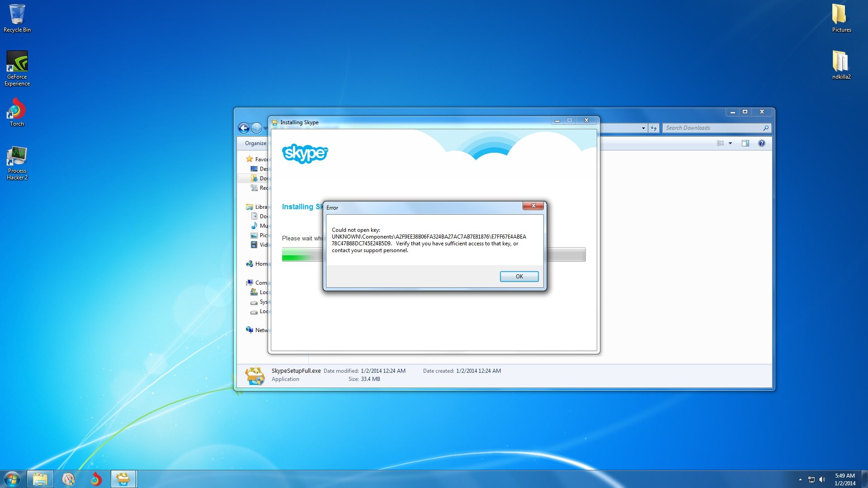
Task: Select System drive under Computer
Action: point(259,301)
